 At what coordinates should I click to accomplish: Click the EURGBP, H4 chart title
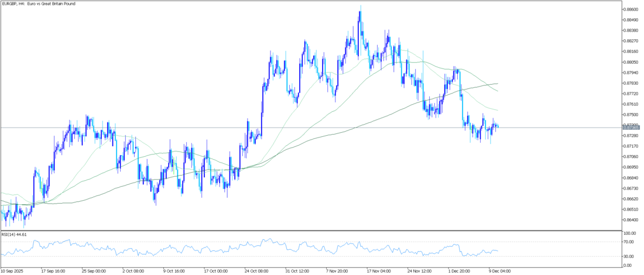pos(39,4)
